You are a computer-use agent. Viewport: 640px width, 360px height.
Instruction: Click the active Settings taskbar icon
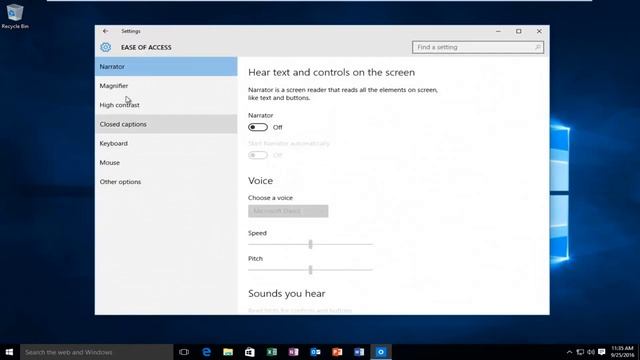381,352
